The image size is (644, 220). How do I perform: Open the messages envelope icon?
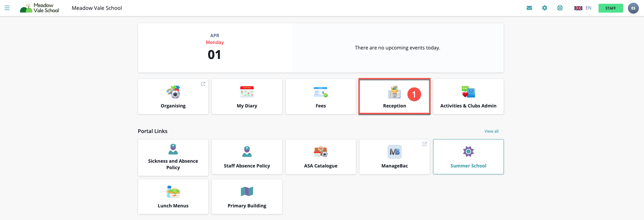[529, 8]
